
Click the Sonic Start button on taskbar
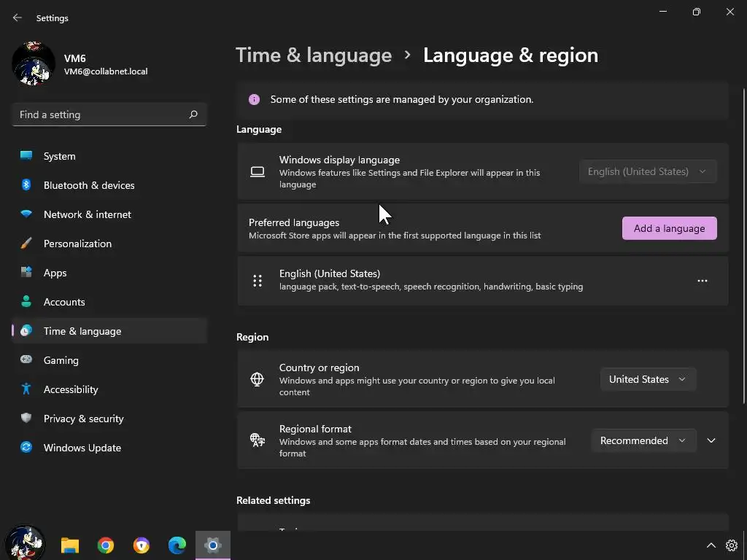(25, 544)
